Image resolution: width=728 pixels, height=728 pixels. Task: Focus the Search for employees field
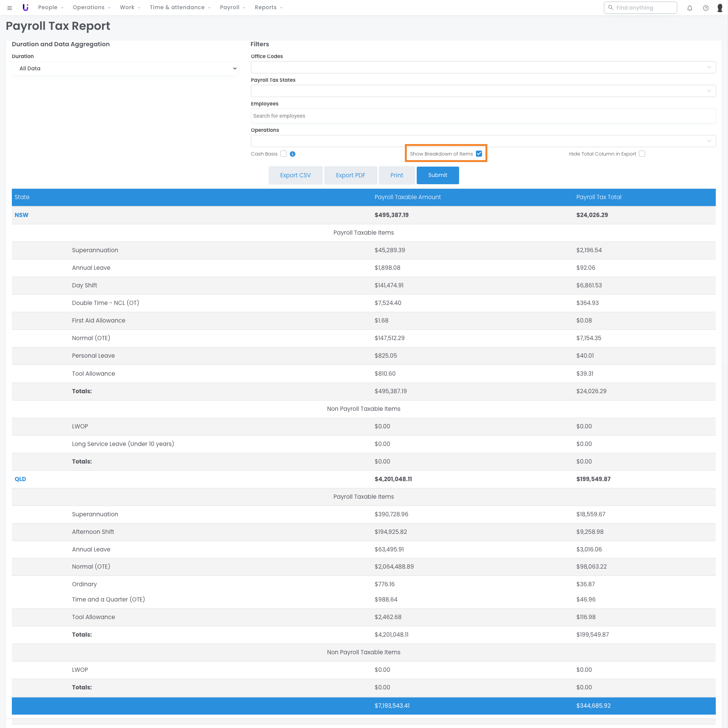pyautogui.click(x=483, y=116)
